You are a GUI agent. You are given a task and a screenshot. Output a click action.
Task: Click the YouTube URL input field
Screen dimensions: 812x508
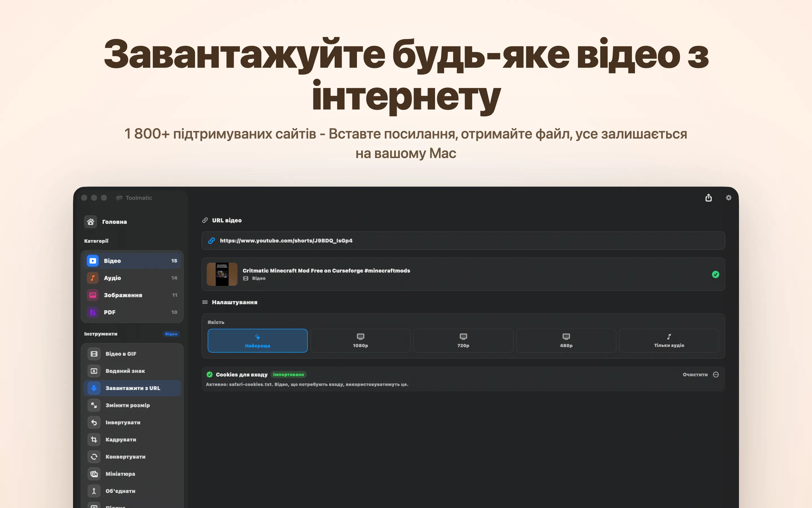(463, 240)
